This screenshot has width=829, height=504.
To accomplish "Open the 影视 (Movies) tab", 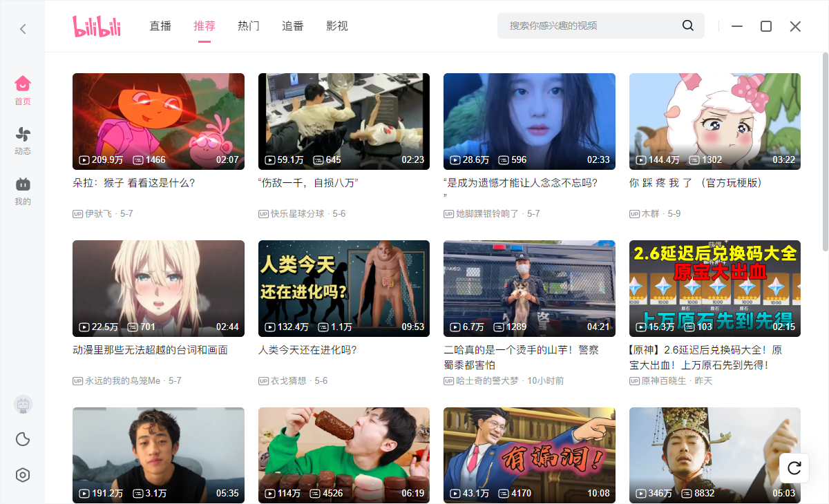I will 337,25.
